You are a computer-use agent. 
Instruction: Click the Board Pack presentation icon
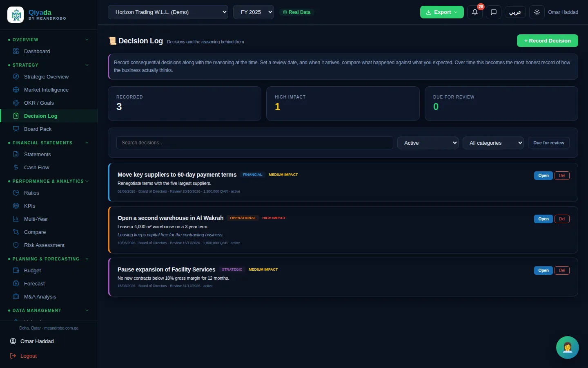tap(16, 129)
